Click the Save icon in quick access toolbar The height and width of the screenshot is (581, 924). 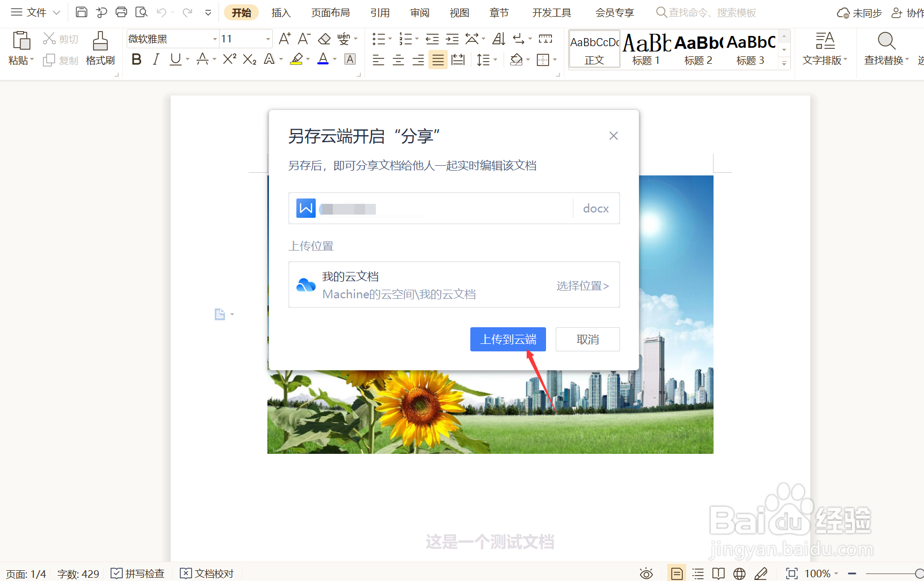(82, 12)
